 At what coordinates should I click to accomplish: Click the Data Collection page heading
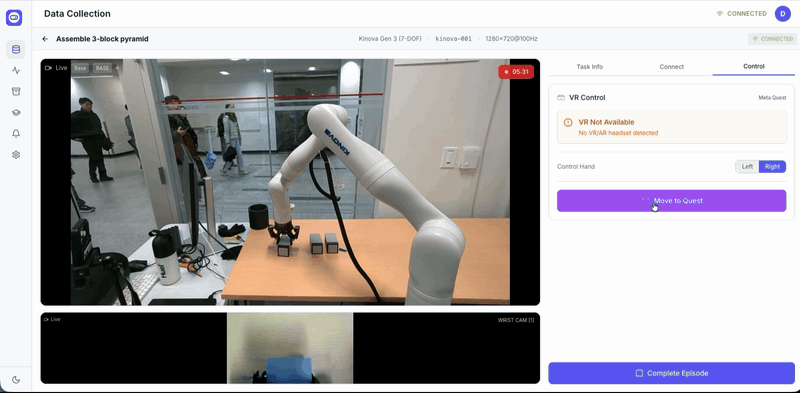coord(77,14)
